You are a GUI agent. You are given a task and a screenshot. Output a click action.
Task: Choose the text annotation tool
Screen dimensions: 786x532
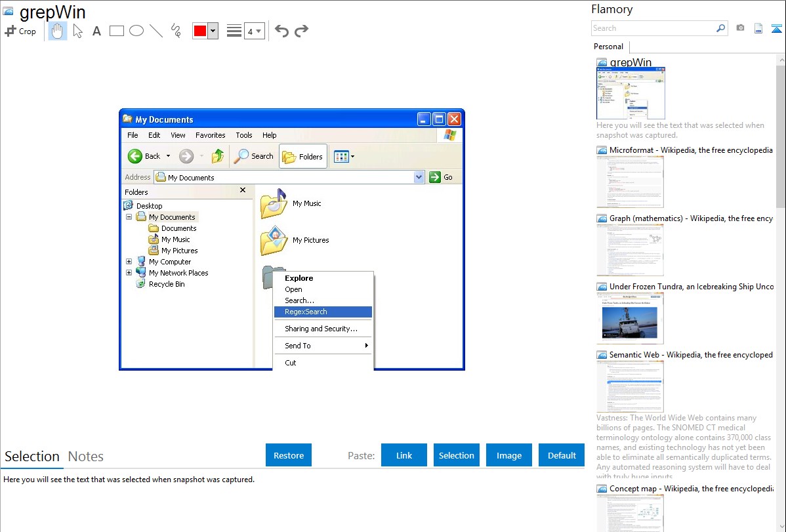tap(96, 31)
